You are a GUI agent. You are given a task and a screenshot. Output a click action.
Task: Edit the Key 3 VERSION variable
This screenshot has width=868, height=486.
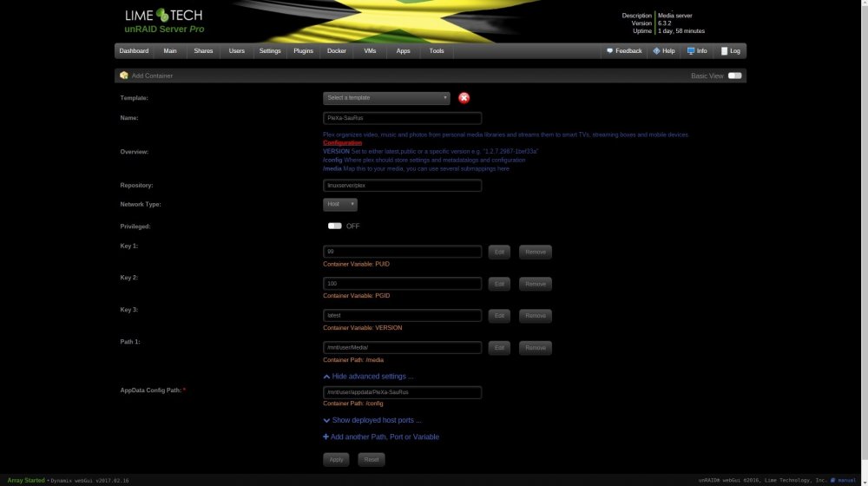499,316
